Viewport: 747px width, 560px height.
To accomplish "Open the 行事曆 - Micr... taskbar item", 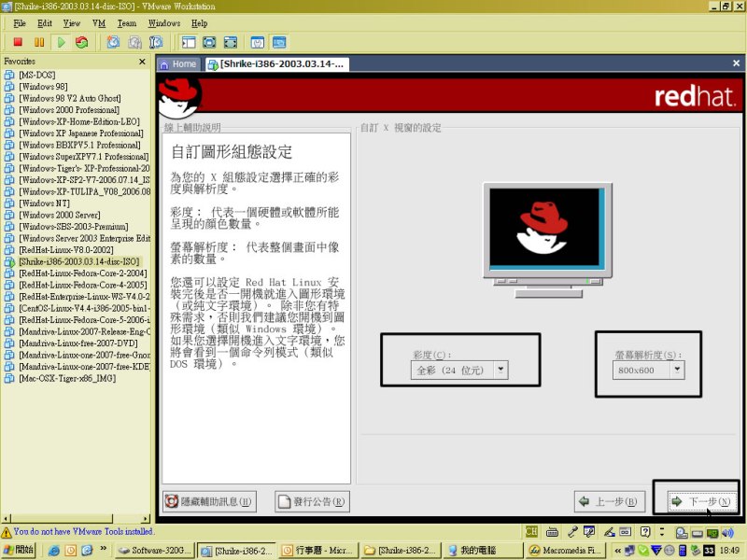I will (x=318, y=550).
